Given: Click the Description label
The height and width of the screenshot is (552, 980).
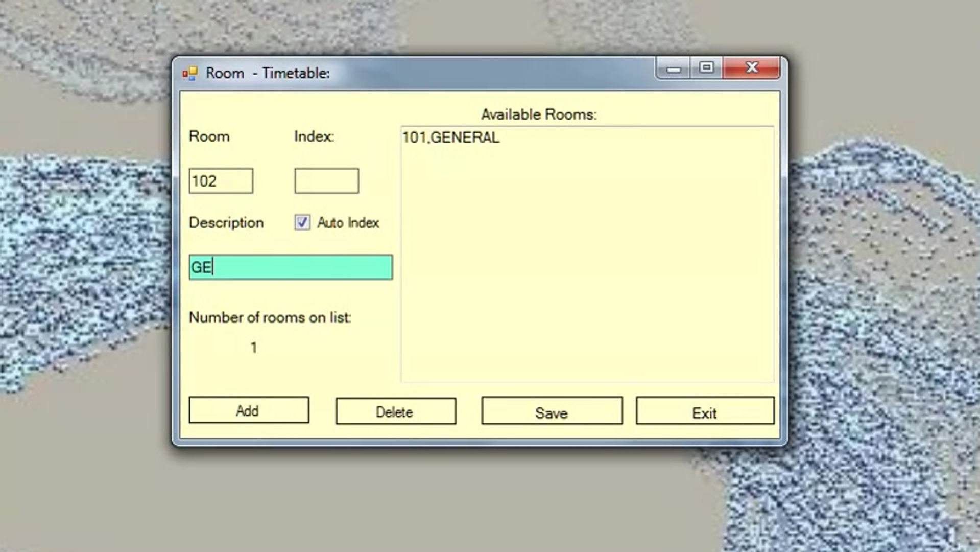Looking at the screenshot, I should coord(226,223).
